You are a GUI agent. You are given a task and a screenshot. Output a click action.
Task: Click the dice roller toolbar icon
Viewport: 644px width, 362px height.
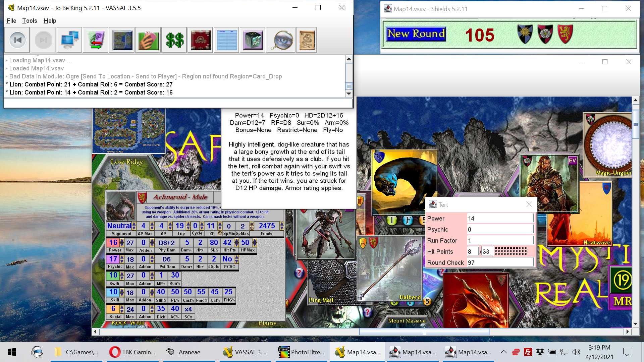click(253, 40)
